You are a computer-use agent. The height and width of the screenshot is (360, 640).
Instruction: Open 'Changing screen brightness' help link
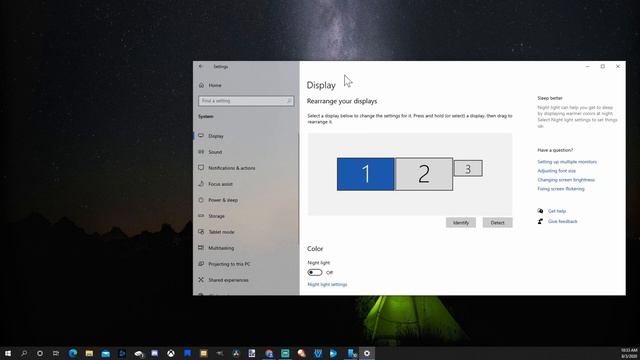tap(566, 180)
